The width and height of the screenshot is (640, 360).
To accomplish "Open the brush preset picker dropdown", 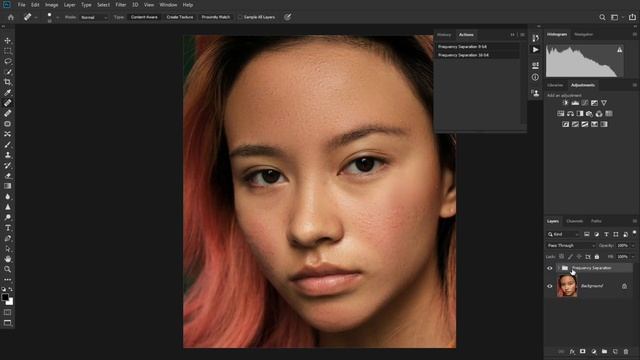I will pos(58,17).
